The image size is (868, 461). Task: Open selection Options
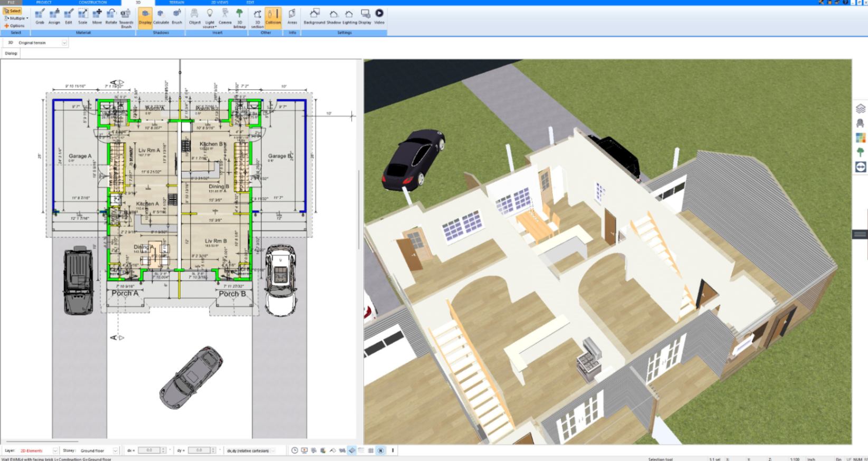click(15, 25)
